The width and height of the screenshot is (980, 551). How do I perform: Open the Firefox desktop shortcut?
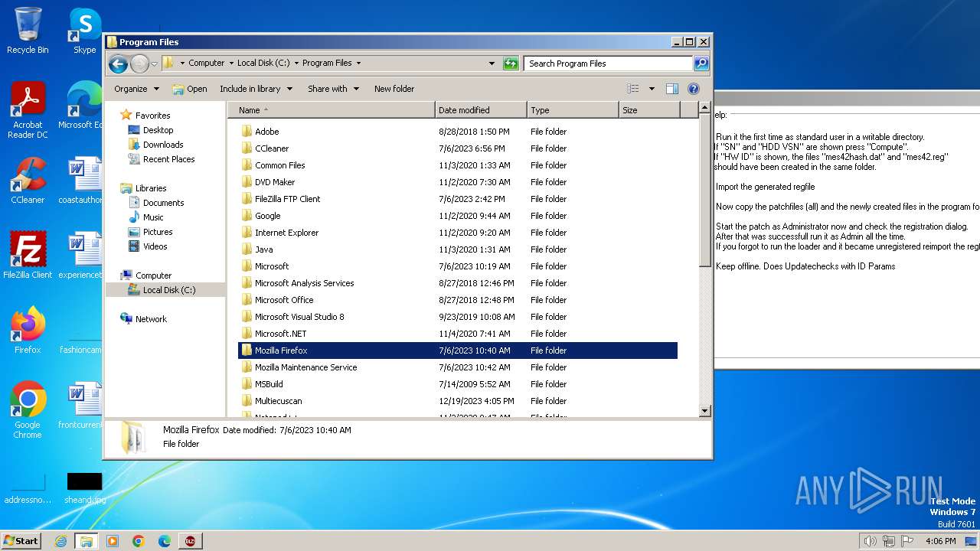pyautogui.click(x=28, y=331)
